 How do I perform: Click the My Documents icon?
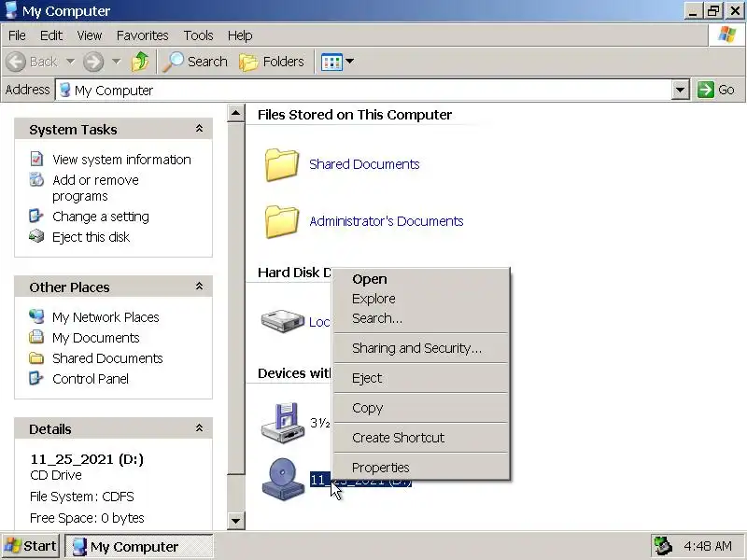pyautogui.click(x=36, y=337)
